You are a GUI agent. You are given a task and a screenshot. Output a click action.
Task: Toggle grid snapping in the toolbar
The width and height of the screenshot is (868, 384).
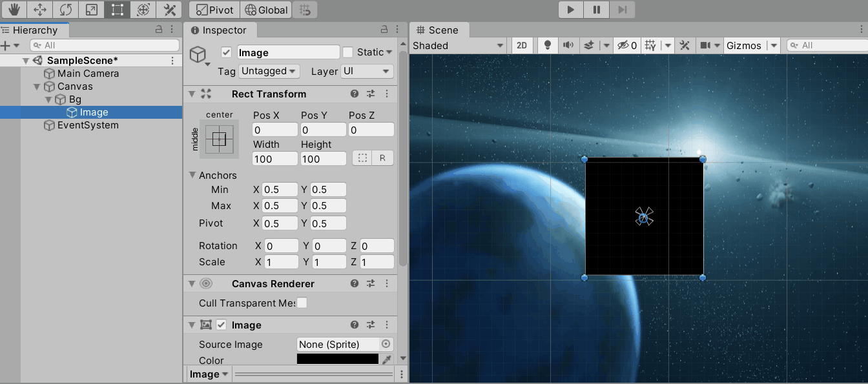pos(304,10)
